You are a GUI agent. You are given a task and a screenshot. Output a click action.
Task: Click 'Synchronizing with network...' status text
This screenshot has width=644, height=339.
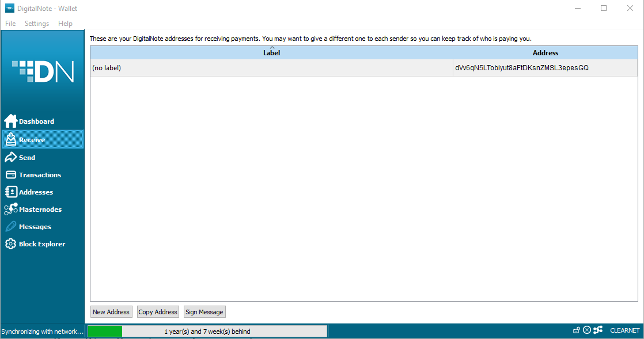(x=42, y=331)
